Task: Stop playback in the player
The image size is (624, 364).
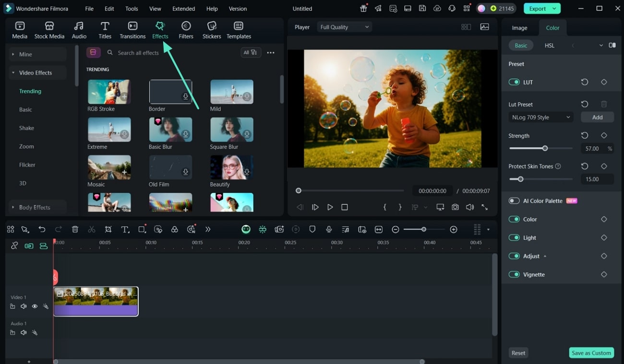Action: 344,207
